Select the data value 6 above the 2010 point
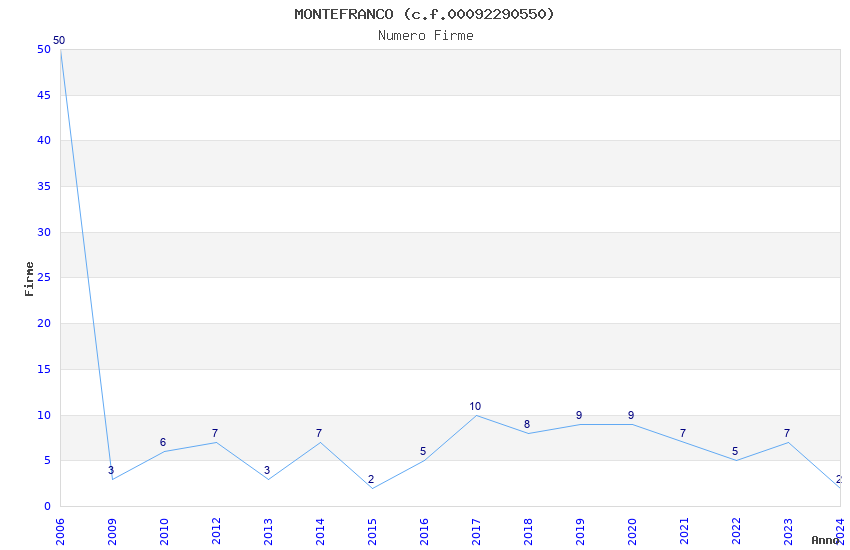The image size is (850, 550). click(x=163, y=442)
